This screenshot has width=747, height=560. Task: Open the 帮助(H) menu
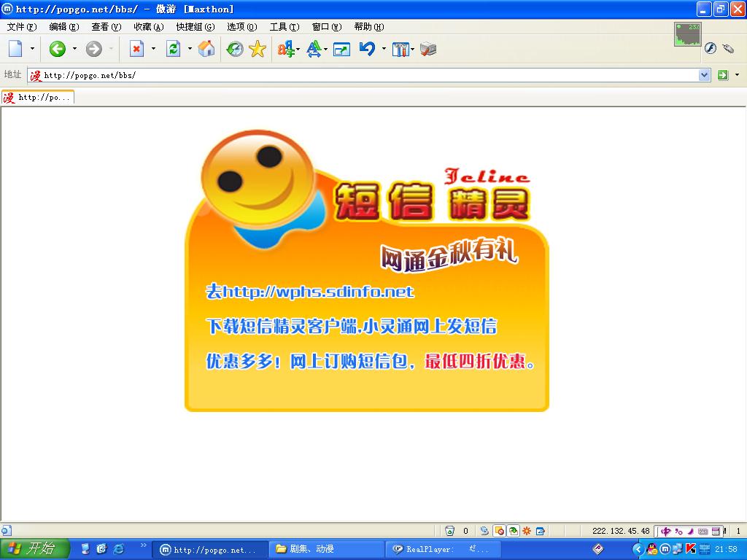[x=369, y=27]
